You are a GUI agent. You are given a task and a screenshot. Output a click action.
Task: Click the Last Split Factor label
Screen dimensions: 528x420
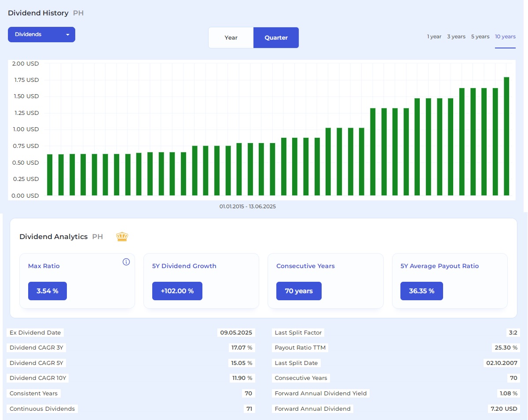click(x=298, y=333)
